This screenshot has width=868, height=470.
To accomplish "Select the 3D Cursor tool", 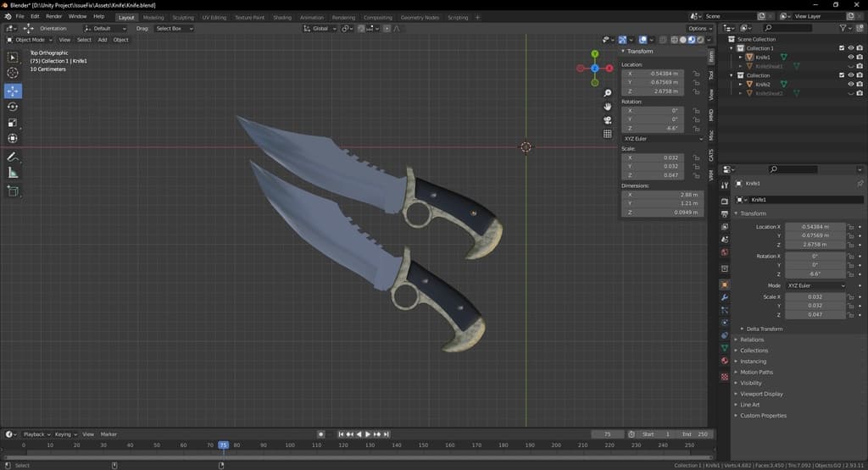I will 13,74.
